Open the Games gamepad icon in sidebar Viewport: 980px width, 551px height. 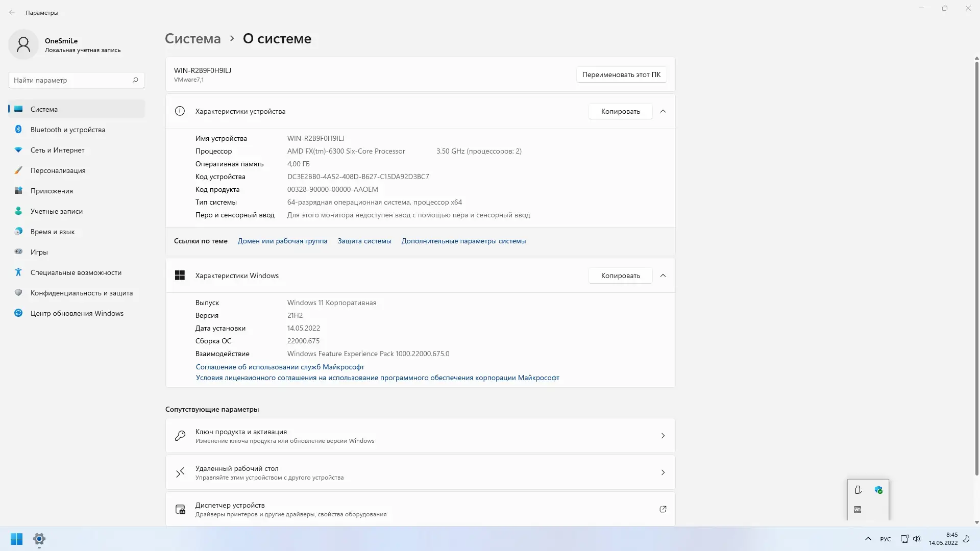(x=18, y=252)
